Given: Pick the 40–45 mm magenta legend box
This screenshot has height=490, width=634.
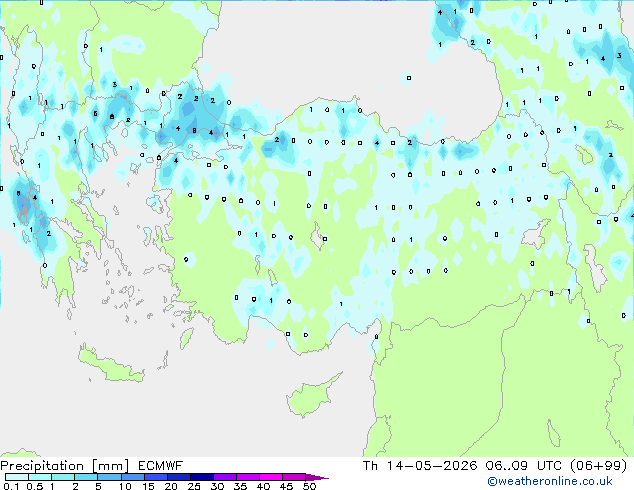Looking at the screenshot, I should pyautogui.click(x=271, y=477).
